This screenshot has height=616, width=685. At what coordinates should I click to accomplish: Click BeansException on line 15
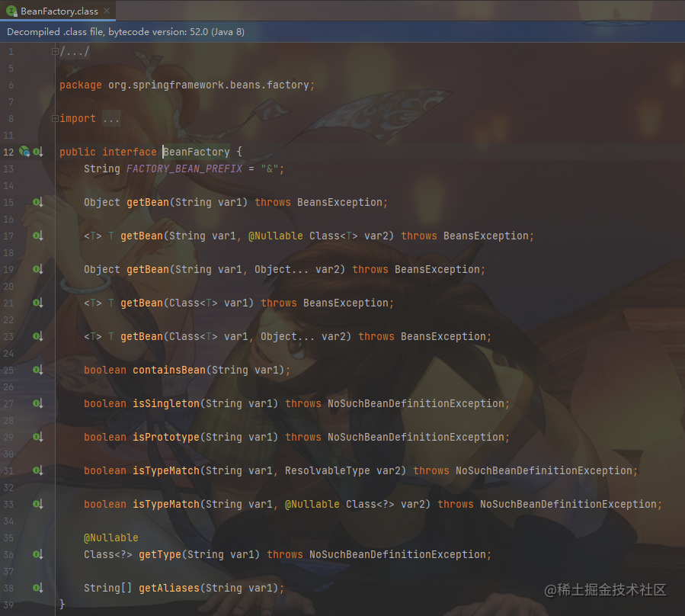click(x=340, y=203)
